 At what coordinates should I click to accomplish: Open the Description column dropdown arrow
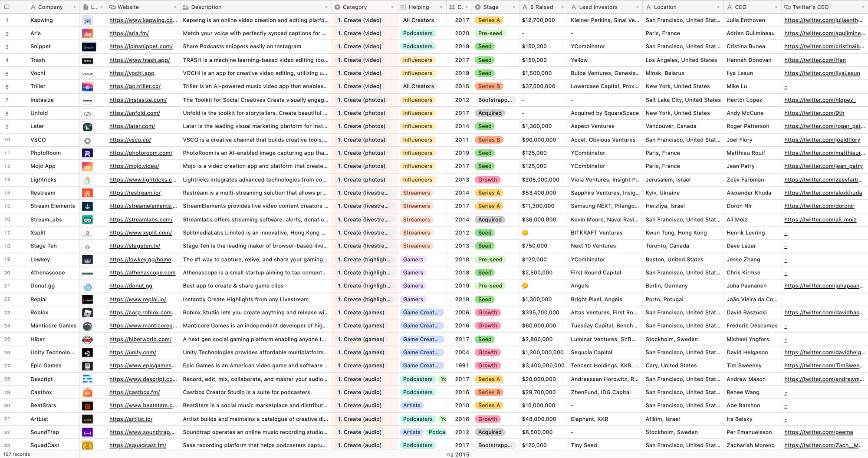point(326,7)
